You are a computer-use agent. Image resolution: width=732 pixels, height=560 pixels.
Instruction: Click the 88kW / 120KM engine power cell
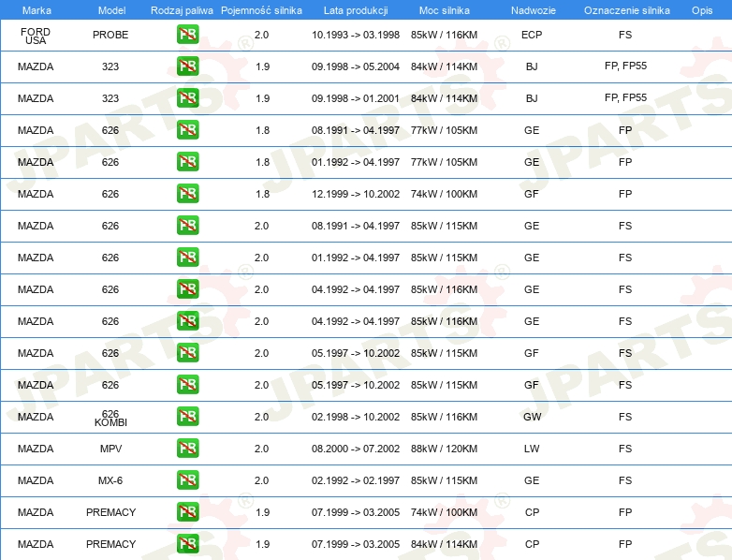(x=444, y=449)
